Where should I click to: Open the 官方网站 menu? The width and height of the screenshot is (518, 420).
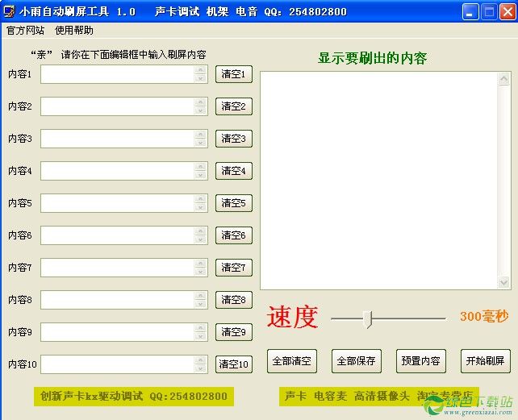26,31
